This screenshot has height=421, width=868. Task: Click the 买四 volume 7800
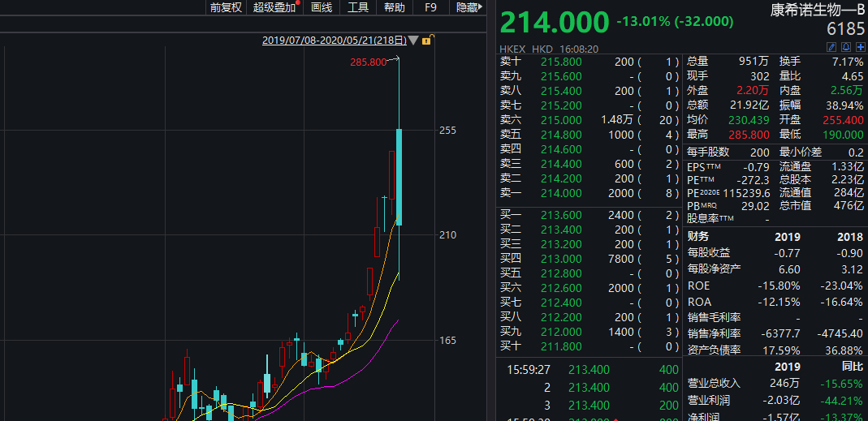[x=621, y=259]
